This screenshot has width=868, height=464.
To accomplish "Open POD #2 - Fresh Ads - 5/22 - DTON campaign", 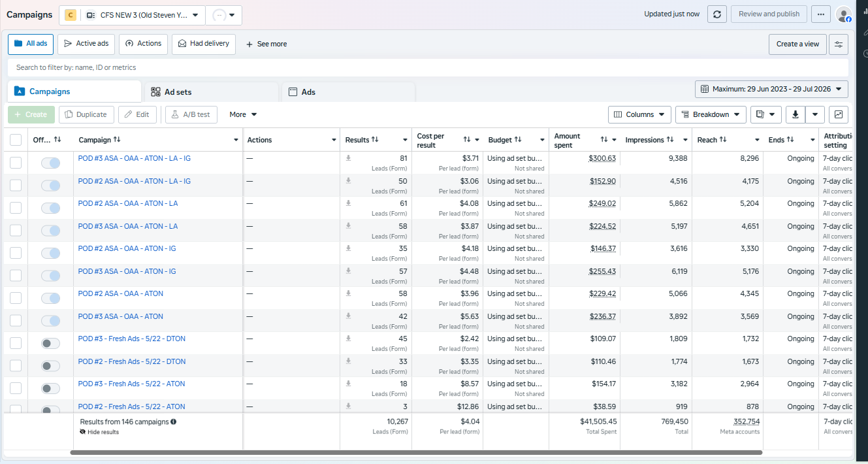I will 132,361.
